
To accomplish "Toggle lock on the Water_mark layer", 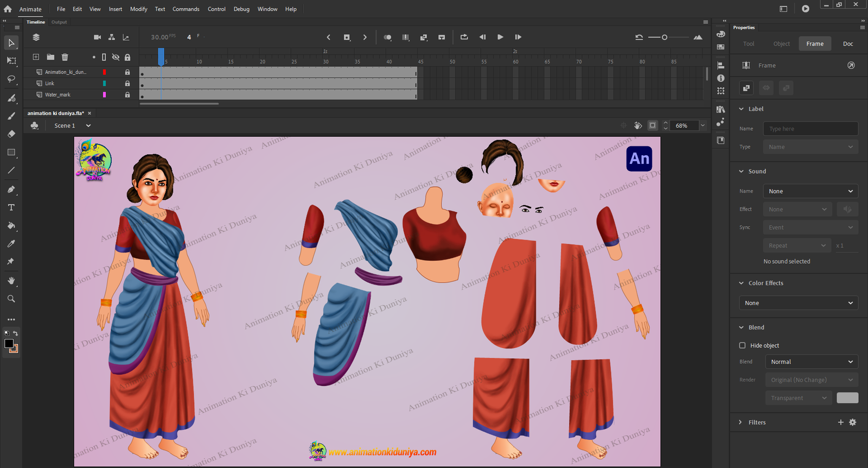I will pyautogui.click(x=127, y=95).
